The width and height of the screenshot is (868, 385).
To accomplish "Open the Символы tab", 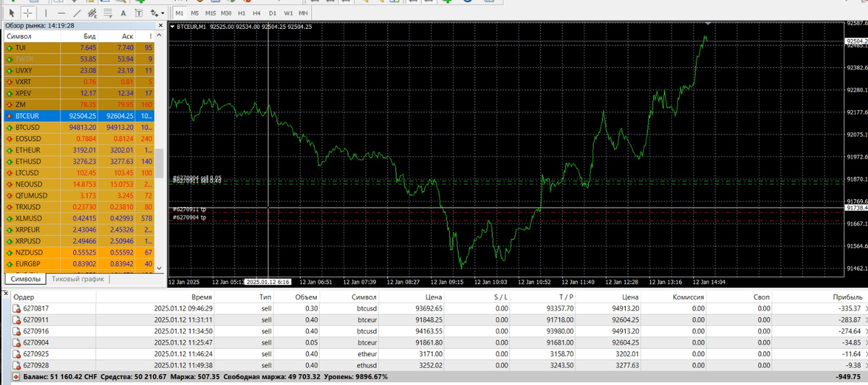I will pos(25,279).
